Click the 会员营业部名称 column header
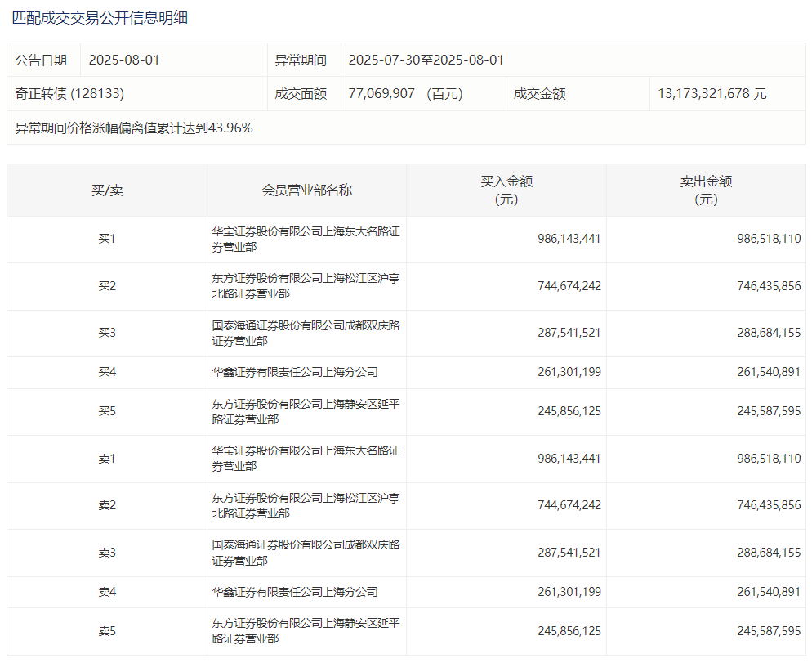The image size is (812, 663). pyautogui.click(x=306, y=190)
